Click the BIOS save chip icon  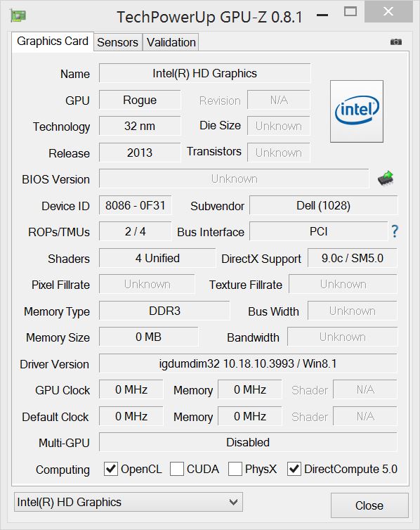click(x=386, y=178)
